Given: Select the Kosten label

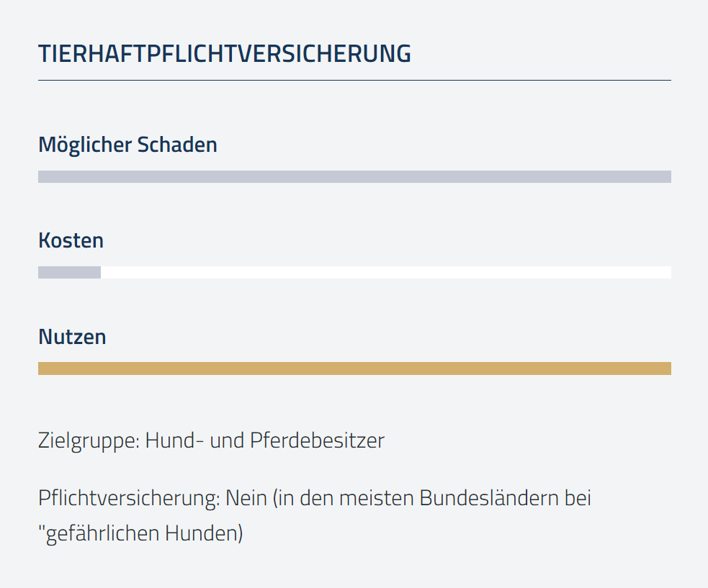Looking at the screenshot, I should (x=71, y=240).
